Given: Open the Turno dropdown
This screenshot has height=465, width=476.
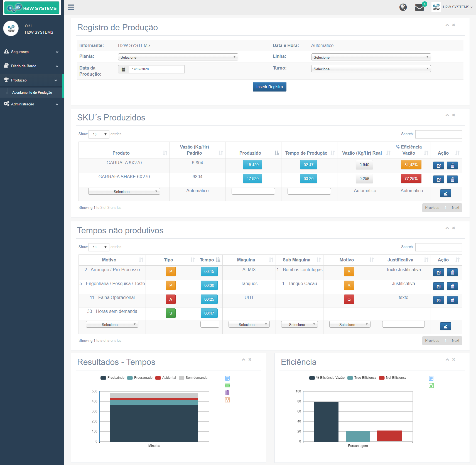Looking at the screenshot, I should [371, 69].
